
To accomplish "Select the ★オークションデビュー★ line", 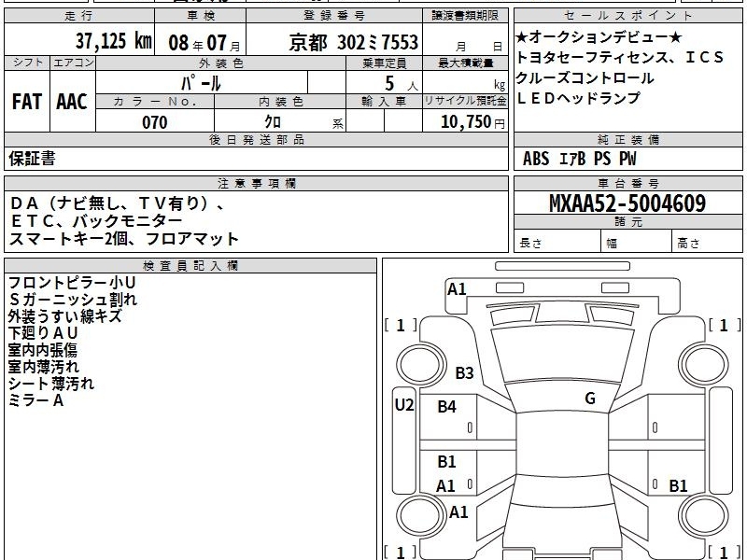I will pos(599,37).
